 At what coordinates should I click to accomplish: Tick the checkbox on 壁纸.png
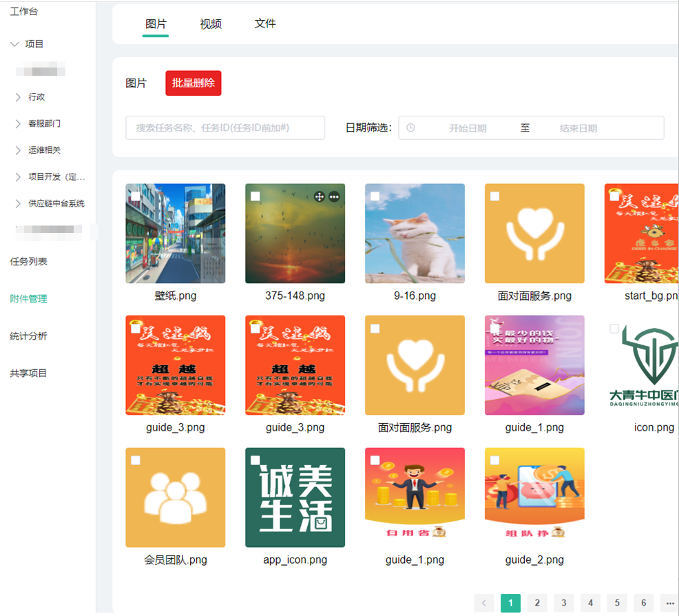pyautogui.click(x=136, y=196)
